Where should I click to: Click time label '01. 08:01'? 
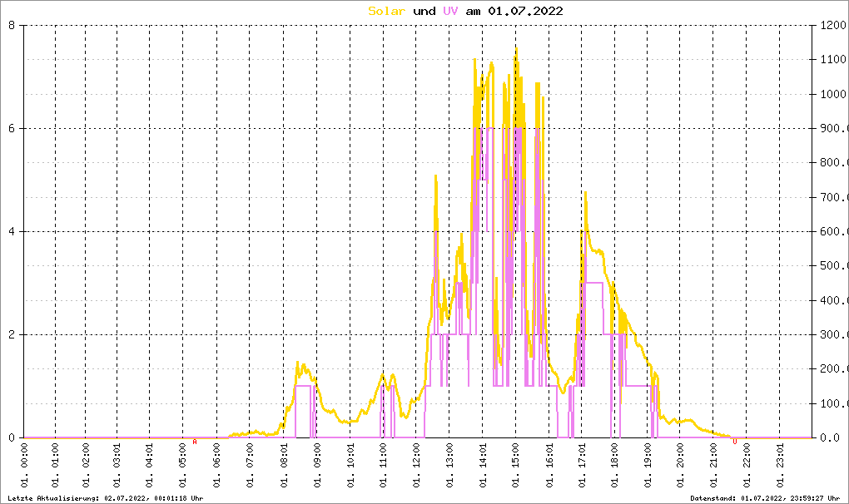click(284, 465)
